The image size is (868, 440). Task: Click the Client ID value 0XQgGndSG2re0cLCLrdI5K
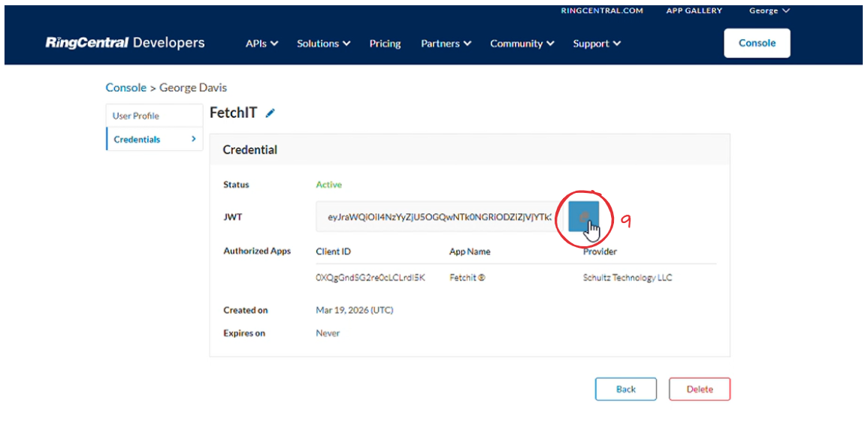[x=370, y=278]
